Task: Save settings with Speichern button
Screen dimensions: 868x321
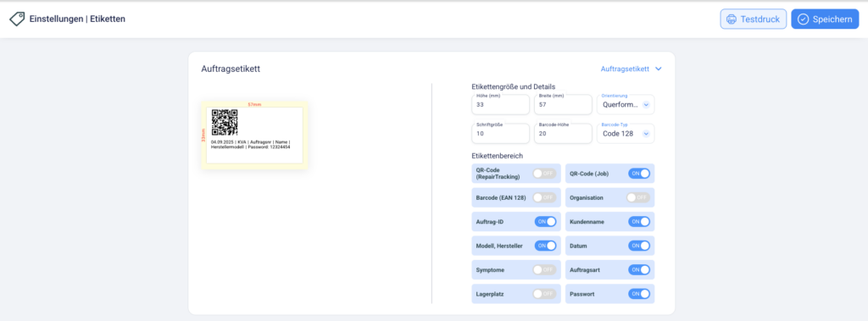Action: tap(825, 19)
